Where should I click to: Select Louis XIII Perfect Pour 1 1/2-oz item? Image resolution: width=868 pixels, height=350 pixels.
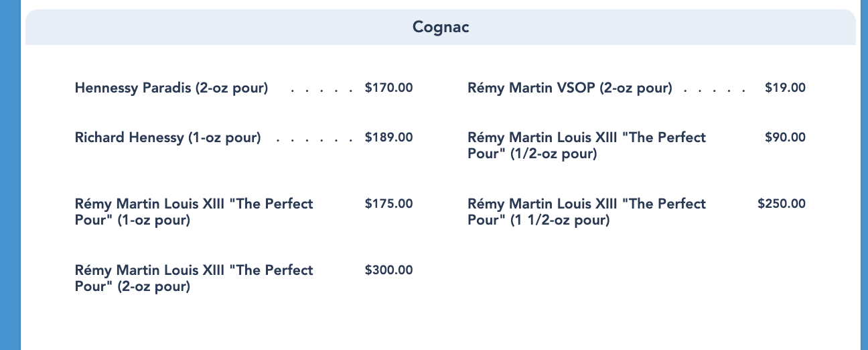[586, 212]
